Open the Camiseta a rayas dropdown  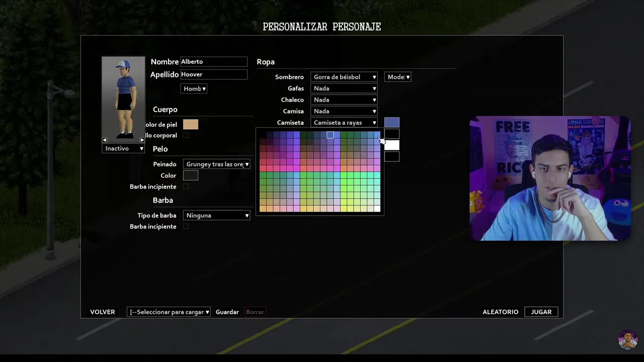point(344,123)
